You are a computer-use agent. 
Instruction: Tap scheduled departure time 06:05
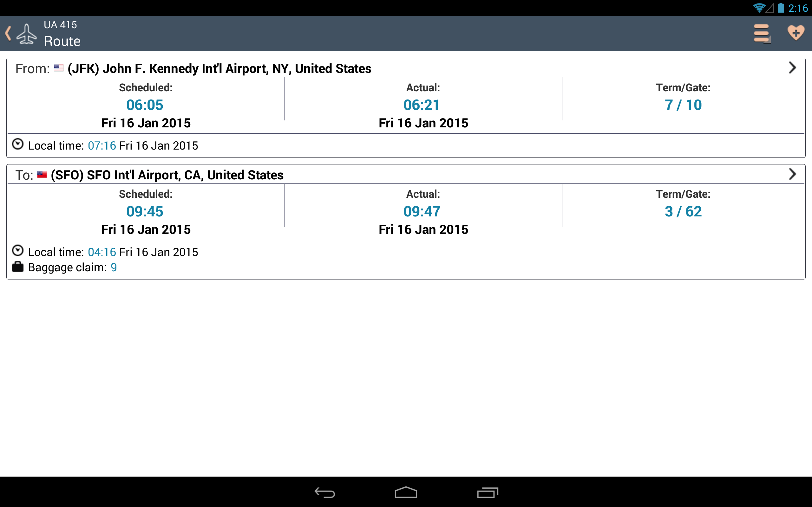(145, 105)
